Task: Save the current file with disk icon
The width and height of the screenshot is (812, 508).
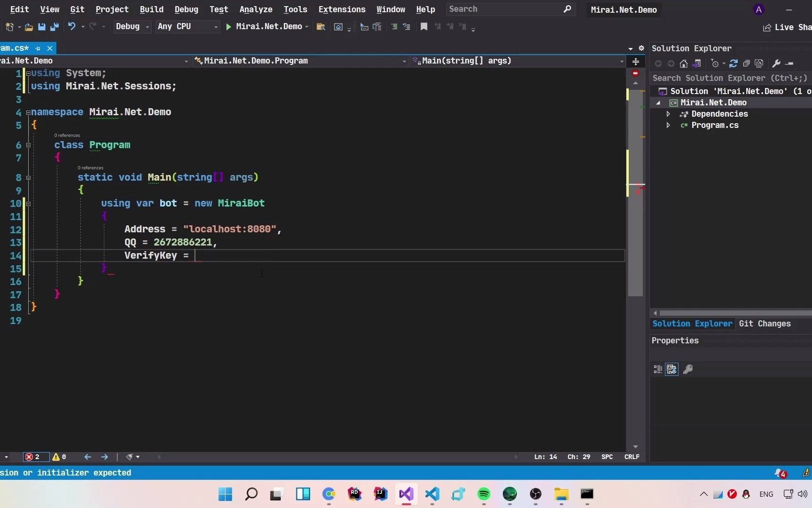Action: 42,27
